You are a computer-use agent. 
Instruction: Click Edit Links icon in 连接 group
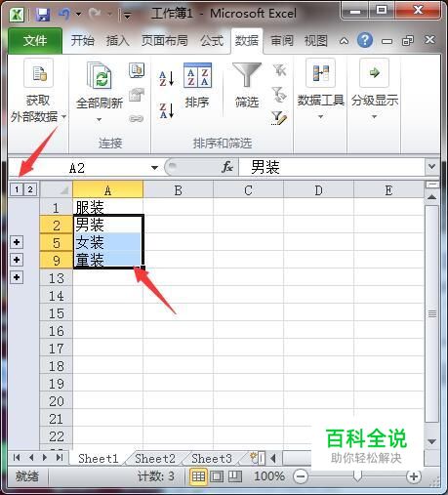[137, 118]
